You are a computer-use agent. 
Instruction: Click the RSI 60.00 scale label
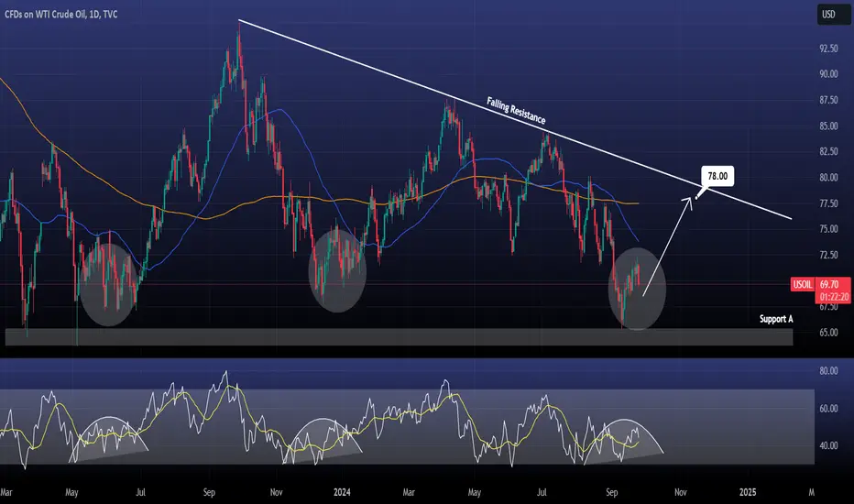(828, 409)
